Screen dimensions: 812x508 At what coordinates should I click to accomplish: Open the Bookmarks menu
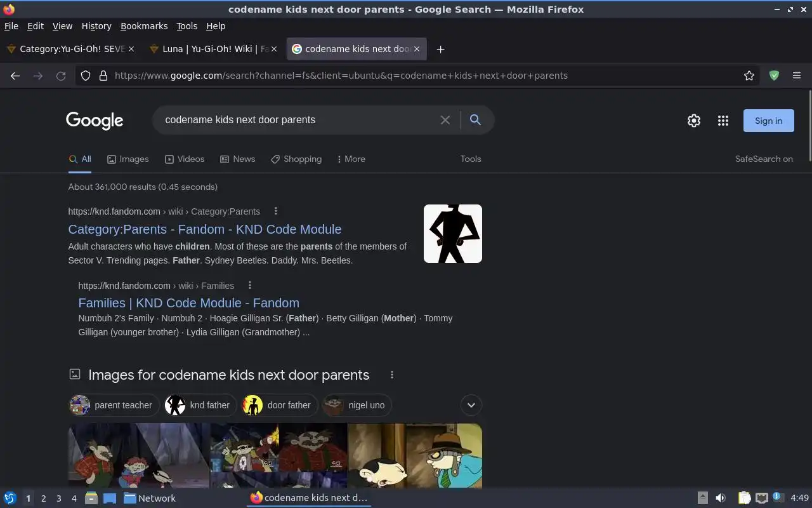click(144, 26)
